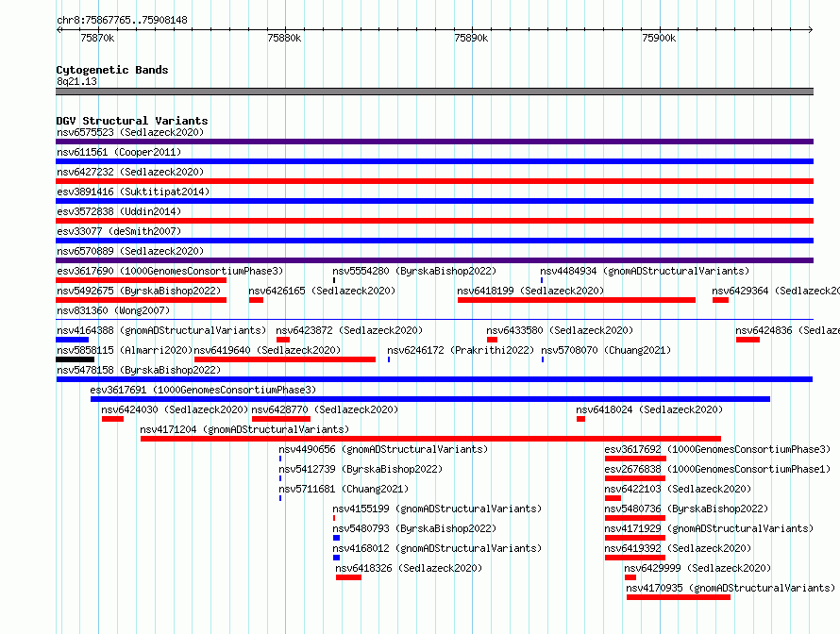Click the nsv6424836 variant label

787,330
